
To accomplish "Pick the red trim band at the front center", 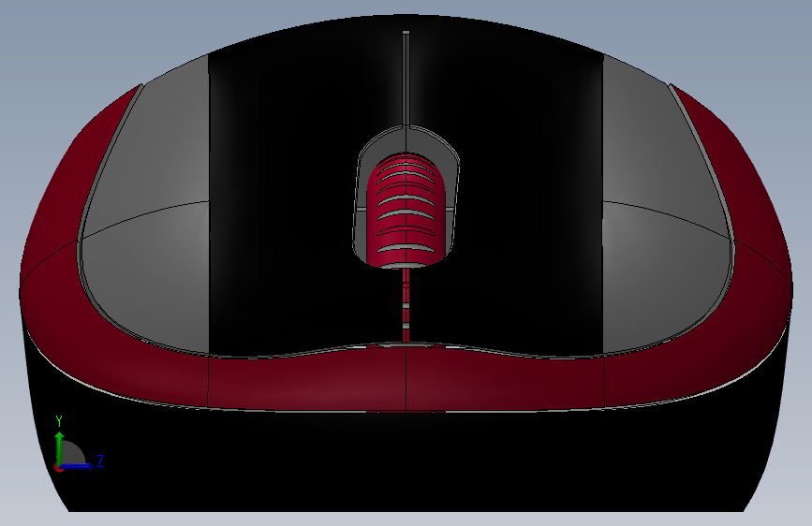I will pos(406,378).
